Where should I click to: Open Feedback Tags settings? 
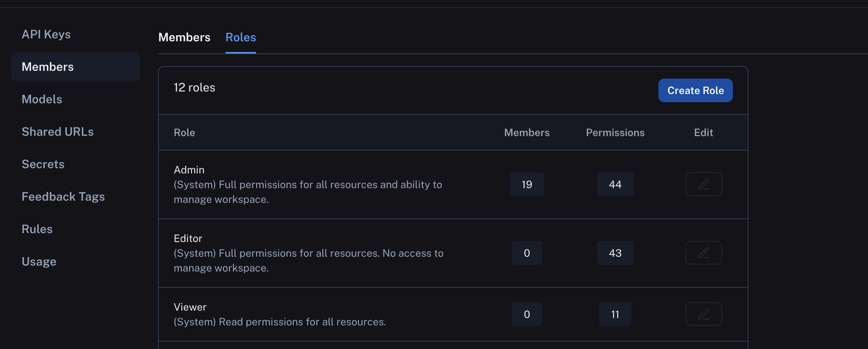click(63, 197)
